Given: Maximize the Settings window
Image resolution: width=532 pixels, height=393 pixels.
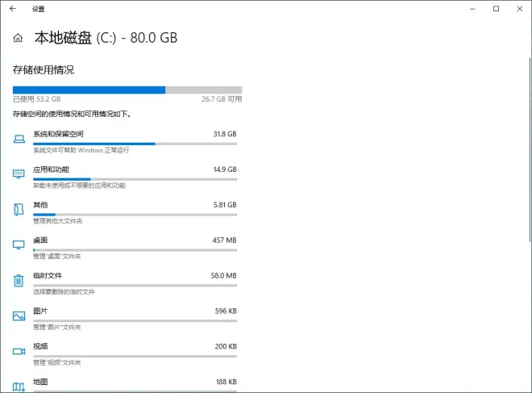Looking at the screenshot, I should point(496,9).
